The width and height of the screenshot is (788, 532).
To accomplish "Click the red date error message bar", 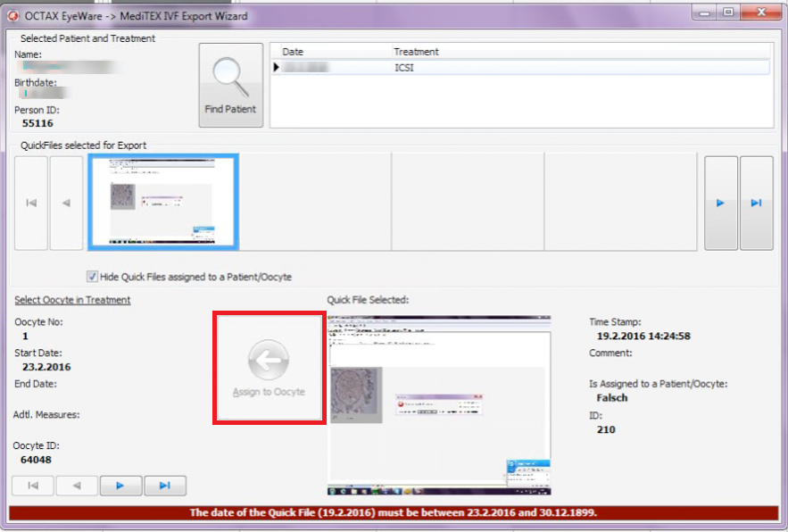I will (x=394, y=513).
